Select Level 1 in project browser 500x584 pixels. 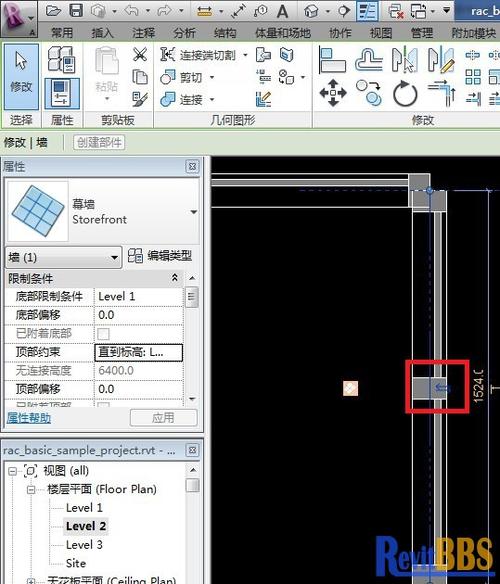tap(84, 508)
